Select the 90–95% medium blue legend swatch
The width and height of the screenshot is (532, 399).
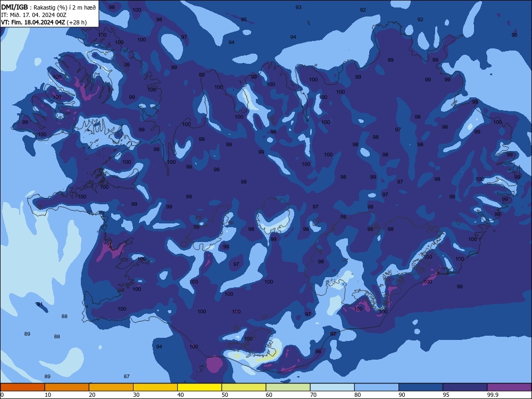point(421,387)
